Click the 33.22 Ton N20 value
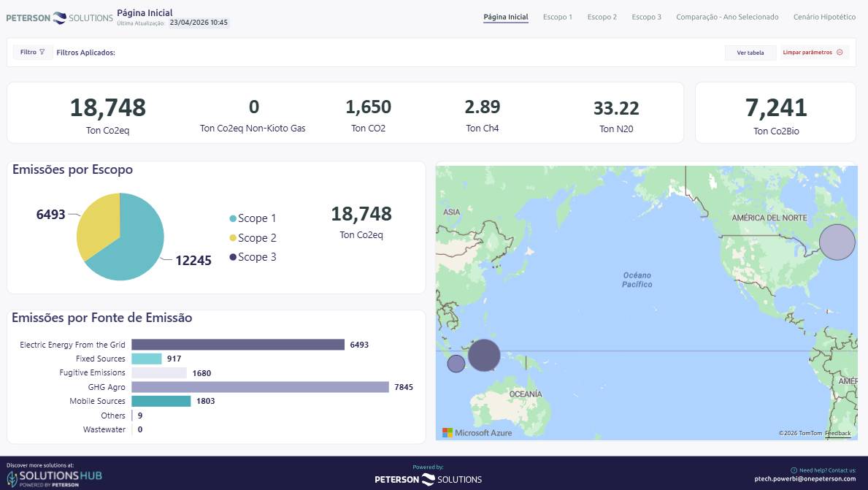868x490 pixels. pos(616,108)
